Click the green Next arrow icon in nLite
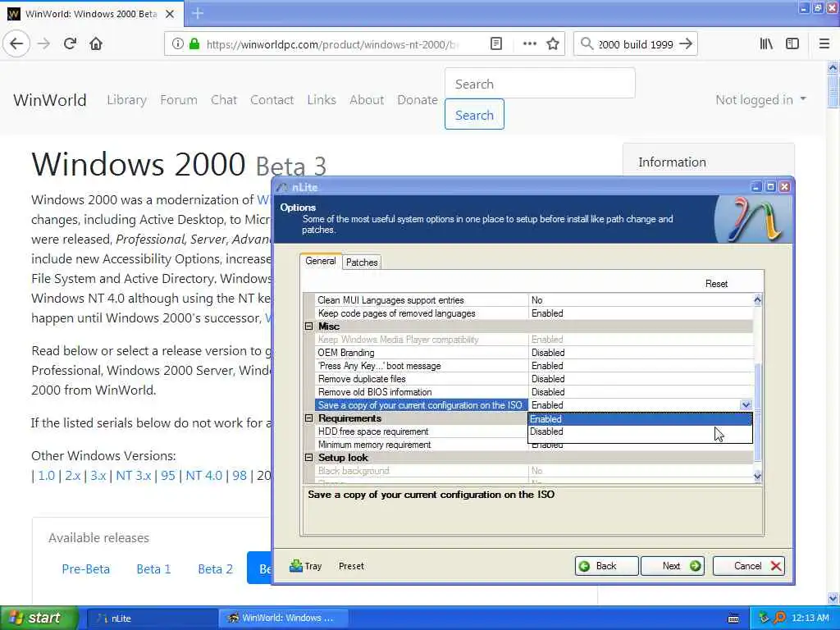 click(x=696, y=566)
